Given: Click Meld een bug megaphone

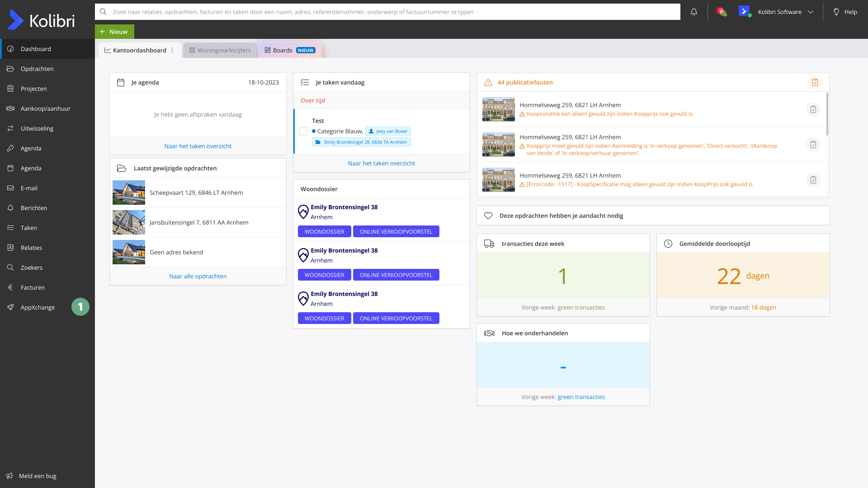Looking at the screenshot, I should [x=9, y=476].
